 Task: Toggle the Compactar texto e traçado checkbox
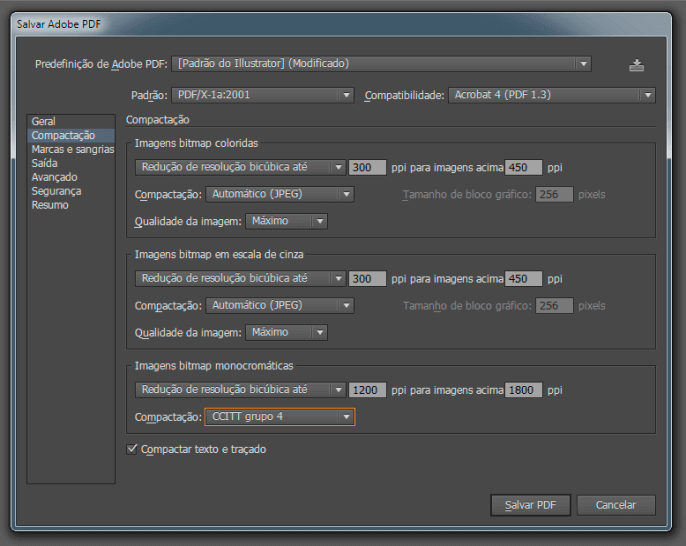click(x=132, y=449)
